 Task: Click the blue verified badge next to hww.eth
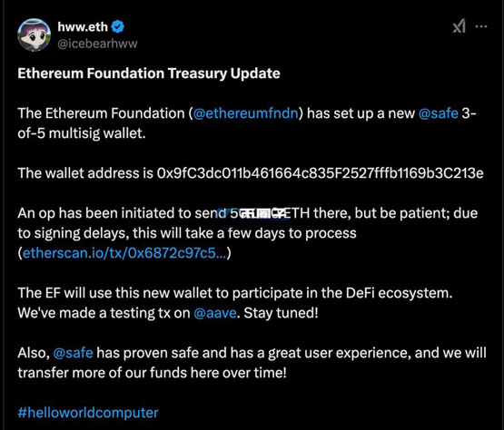pos(118,26)
